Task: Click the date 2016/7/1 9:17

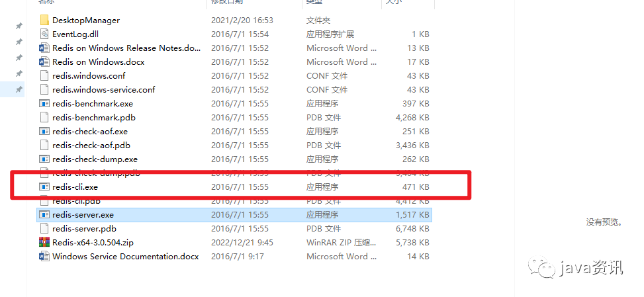Action: (x=238, y=257)
